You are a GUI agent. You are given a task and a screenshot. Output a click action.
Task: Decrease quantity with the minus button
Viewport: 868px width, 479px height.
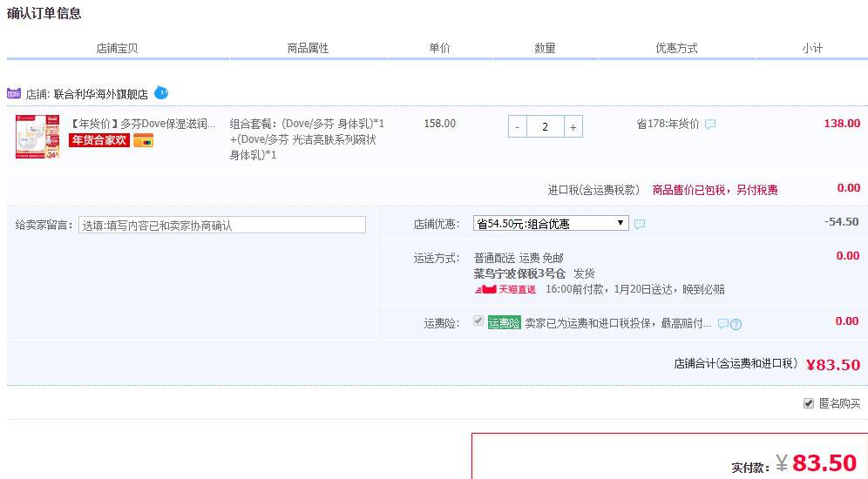[518, 127]
